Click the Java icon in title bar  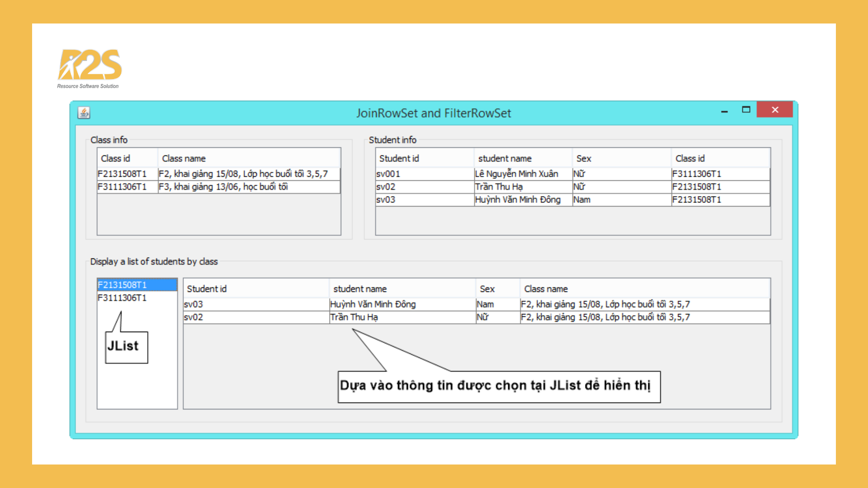point(84,113)
